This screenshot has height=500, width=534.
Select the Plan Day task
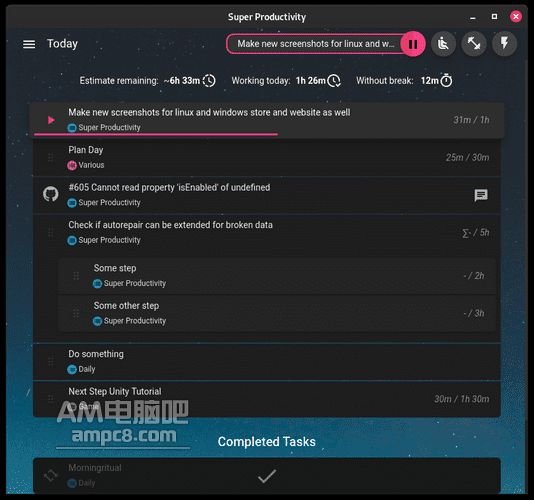267,157
